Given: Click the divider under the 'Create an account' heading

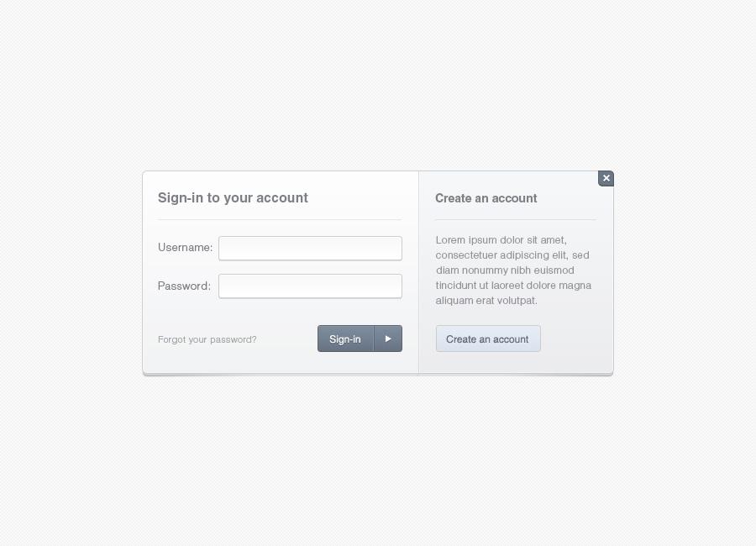Looking at the screenshot, I should [515, 220].
